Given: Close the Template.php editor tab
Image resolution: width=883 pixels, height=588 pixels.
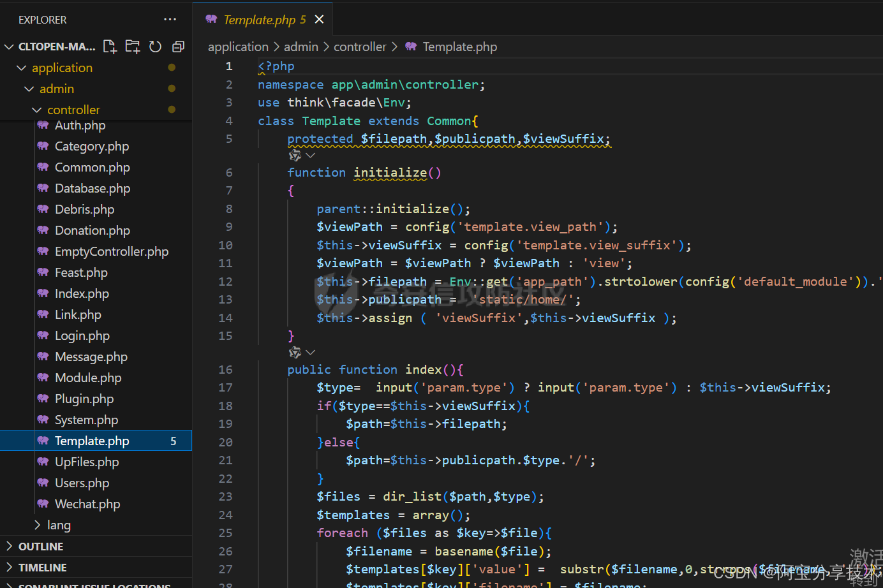Looking at the screenshot, I should tap(319, 20).
